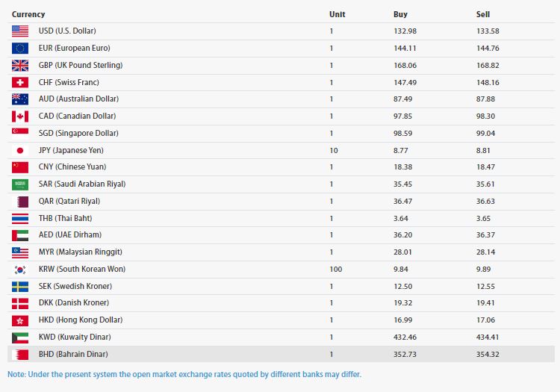This screenshot has height=392, width=560.
Task: Click the U.S. Dollar flag icon
Action: pos(20,31)
